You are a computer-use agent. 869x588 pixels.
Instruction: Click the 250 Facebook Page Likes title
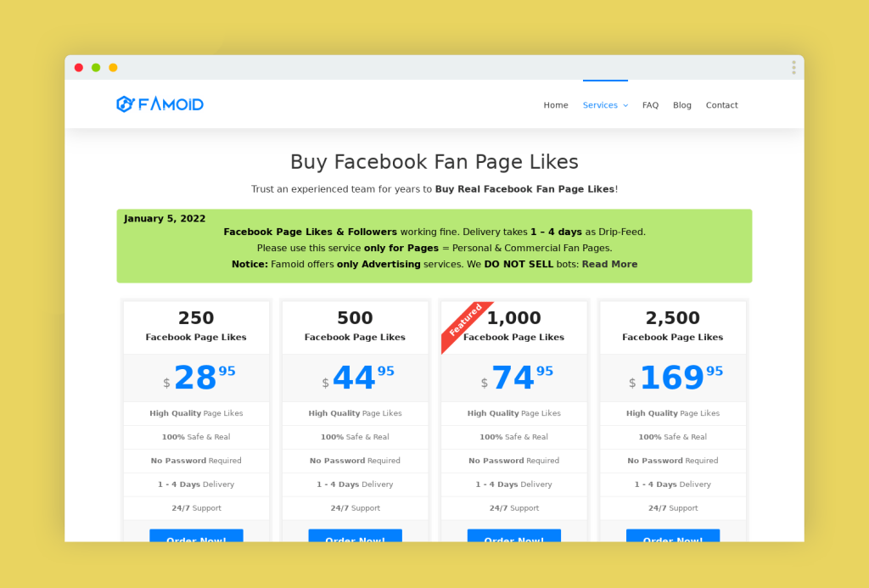tap(196, 327)
